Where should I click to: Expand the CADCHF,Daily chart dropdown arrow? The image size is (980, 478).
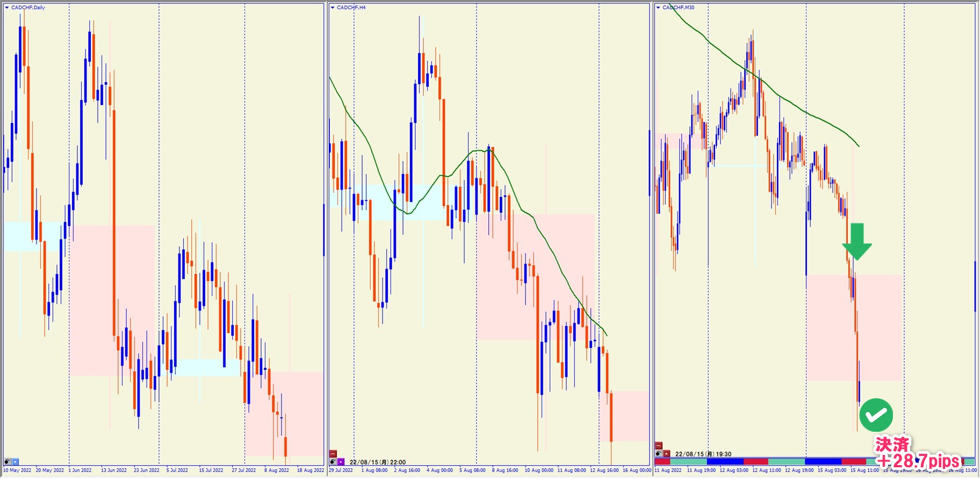[7, 8]
